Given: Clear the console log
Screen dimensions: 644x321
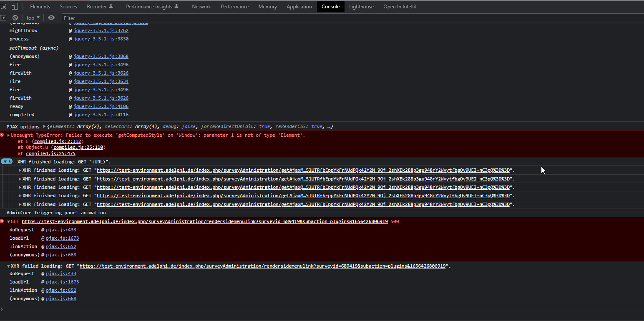Looking at the screenshot, I should (15, 18).
